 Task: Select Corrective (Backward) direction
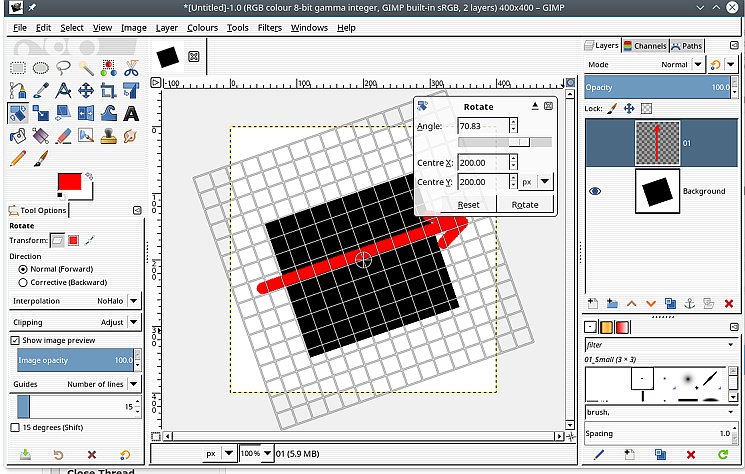click(x=23, y=283)
